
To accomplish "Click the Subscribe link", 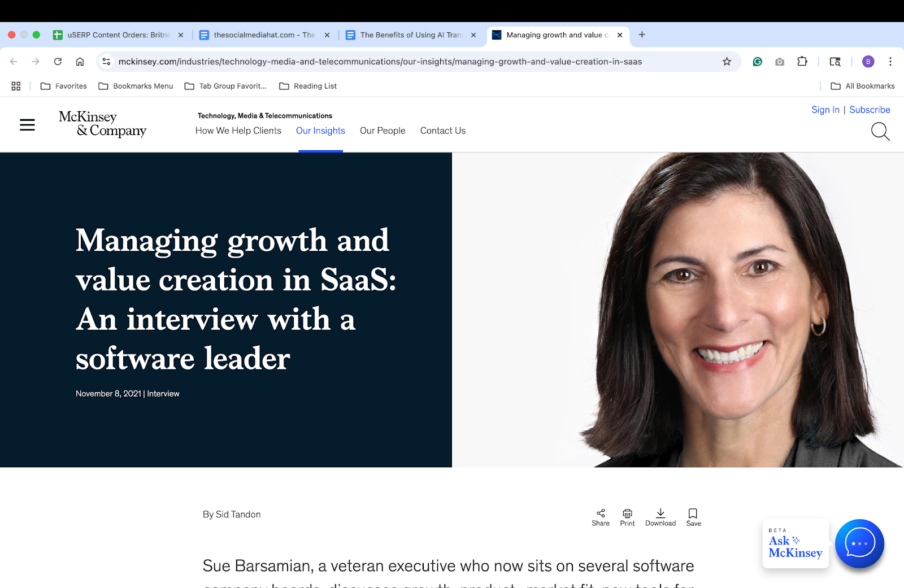I will pos(870,110).
